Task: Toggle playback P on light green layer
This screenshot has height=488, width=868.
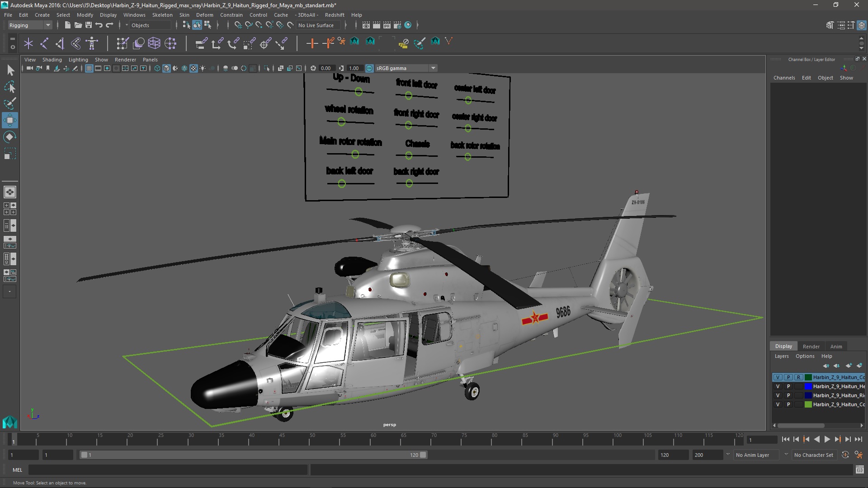Action: (x=788, y=404)
